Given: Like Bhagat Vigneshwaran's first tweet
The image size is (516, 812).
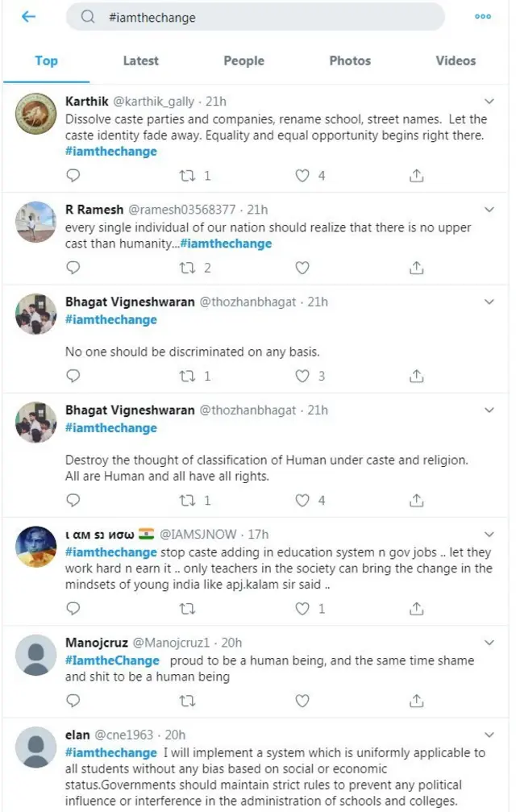Looking at the screenshot, I should tap(302, 376).
